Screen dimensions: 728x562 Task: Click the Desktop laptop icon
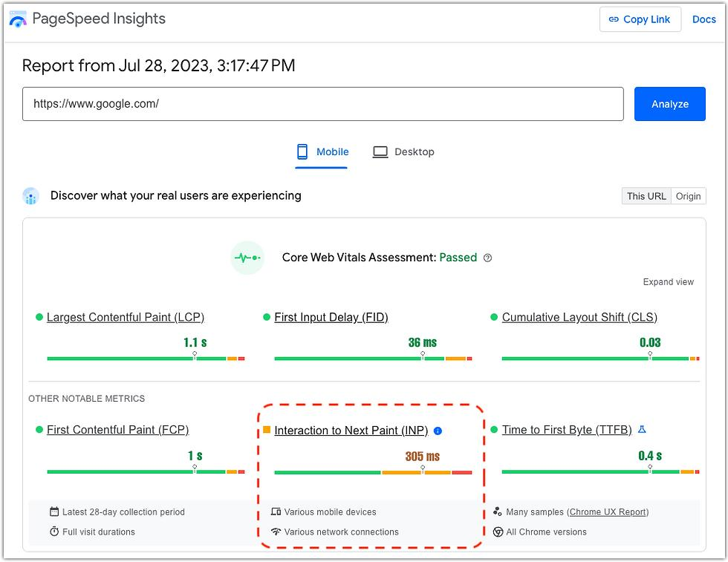click(x=380, y=151)
